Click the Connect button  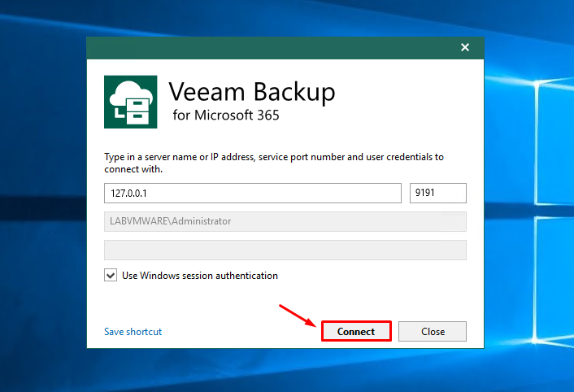coord(356,331)
